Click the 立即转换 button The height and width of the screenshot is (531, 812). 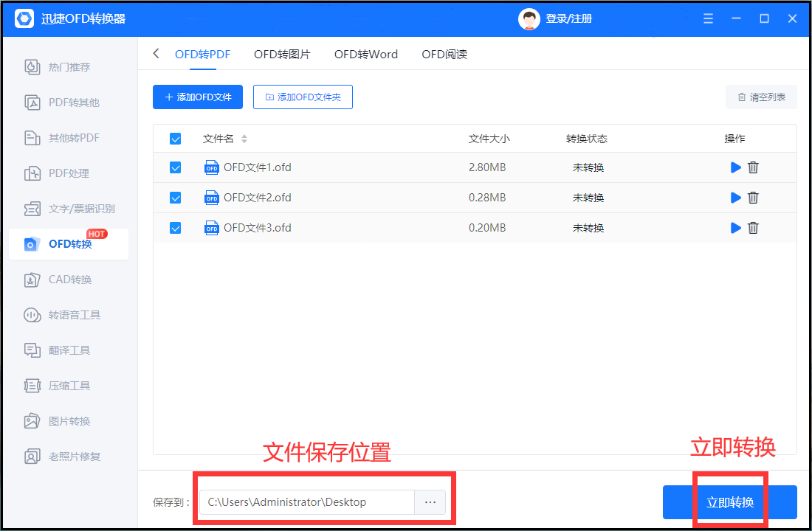[x=729, y=502]
